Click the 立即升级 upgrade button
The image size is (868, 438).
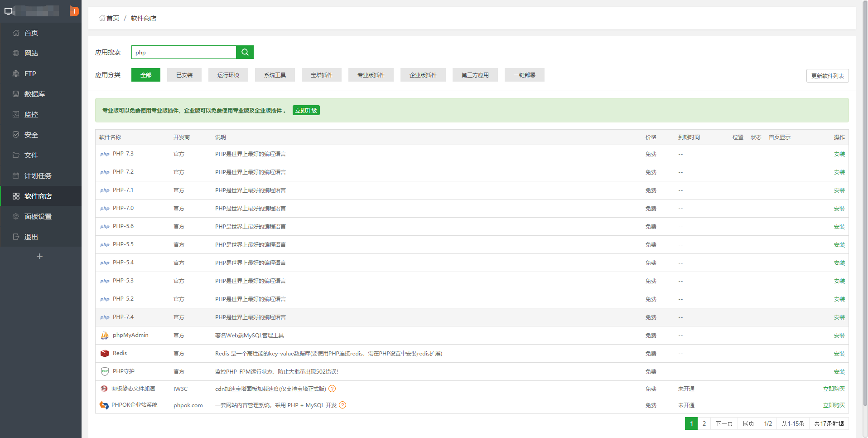click(306, 110)
